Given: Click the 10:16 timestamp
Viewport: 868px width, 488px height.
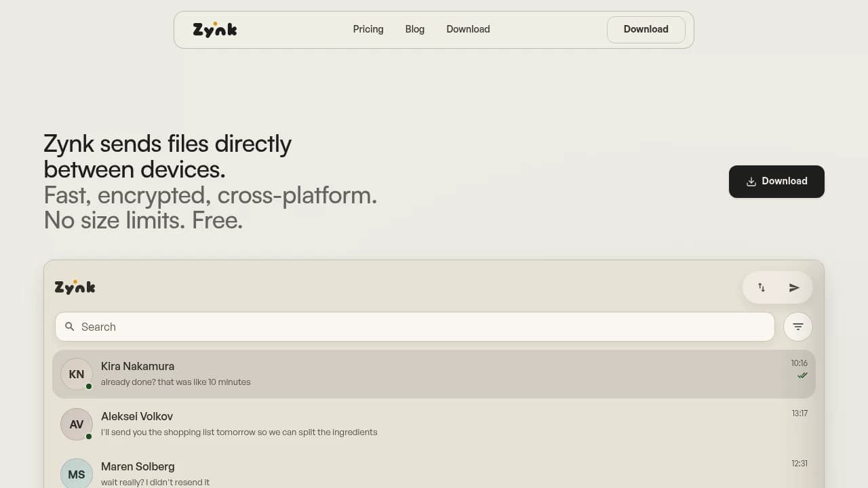Looking at the screenshot, I should pyautogui.click(x=799, y=363).
